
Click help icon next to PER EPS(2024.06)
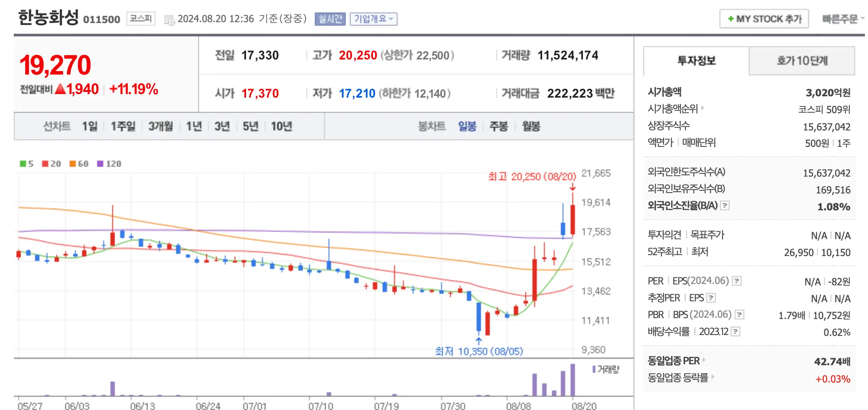(x=737, y=281)
